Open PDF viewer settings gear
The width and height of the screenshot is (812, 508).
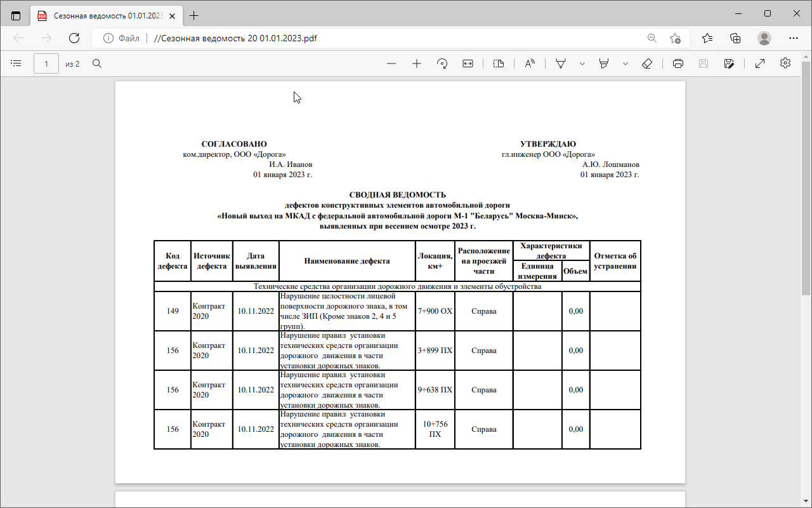point(785,63)
